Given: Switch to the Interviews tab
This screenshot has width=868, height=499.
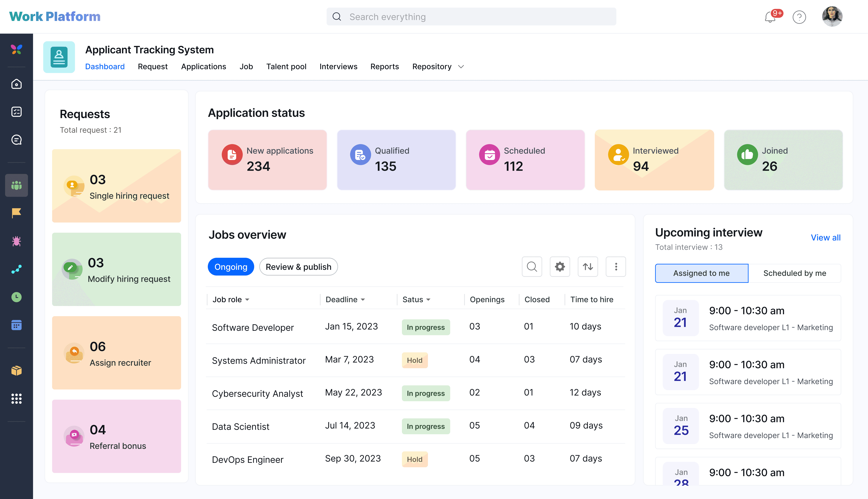Looking at the screenshot, I should [x=338, y=67].
